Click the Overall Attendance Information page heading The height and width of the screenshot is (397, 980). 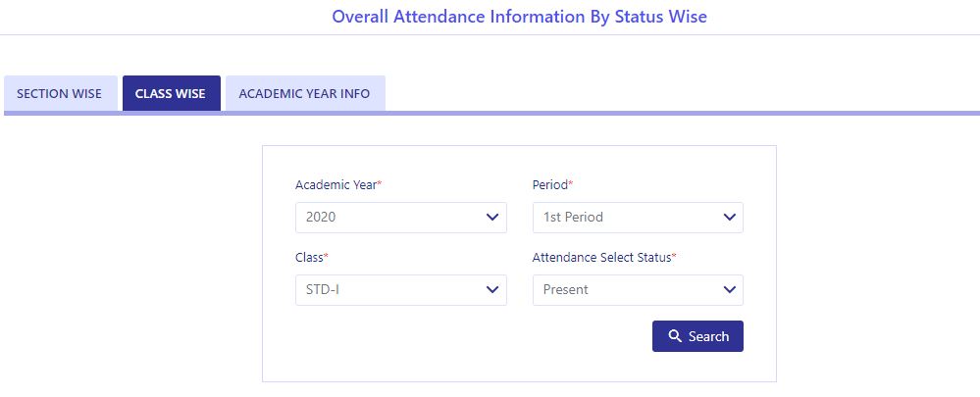(x=519, y=17)
